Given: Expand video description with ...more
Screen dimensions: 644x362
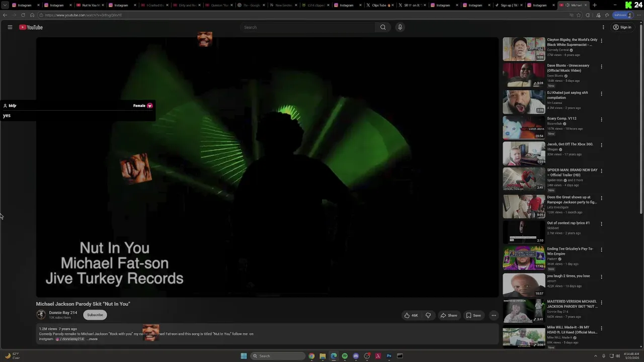Looking at the screenshot, I should [92, 339].
